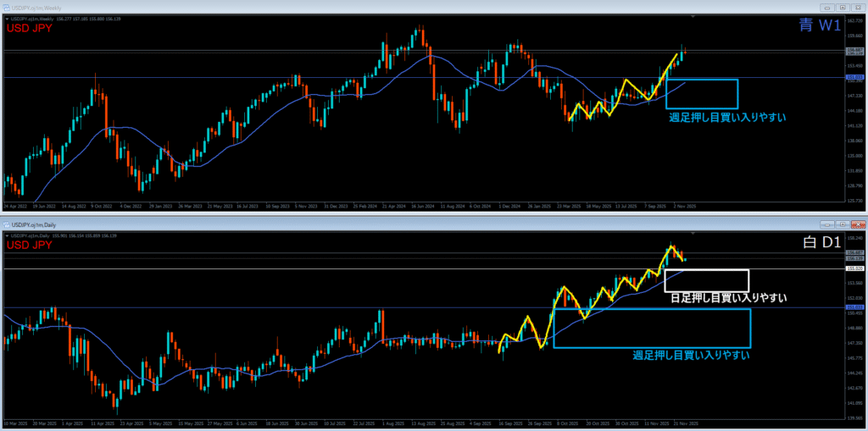Viewport: 868px width, 431px height.
Task: Minimize the USDJPY Daily chart window
Action: pyautogui.click(x=826, y=225)
